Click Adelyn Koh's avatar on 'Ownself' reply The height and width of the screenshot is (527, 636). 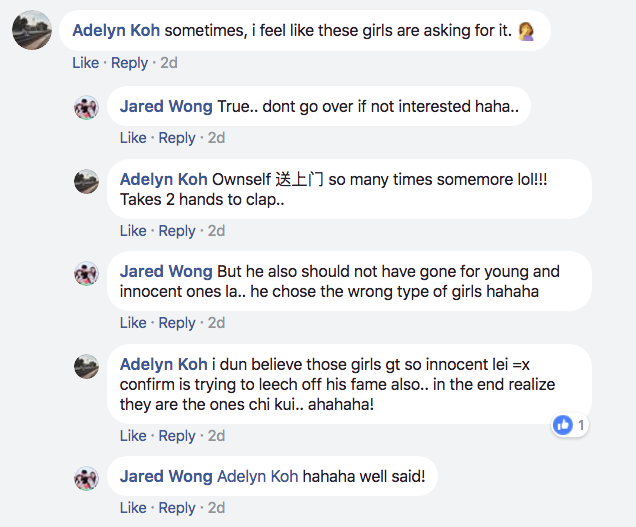point(87,181)
